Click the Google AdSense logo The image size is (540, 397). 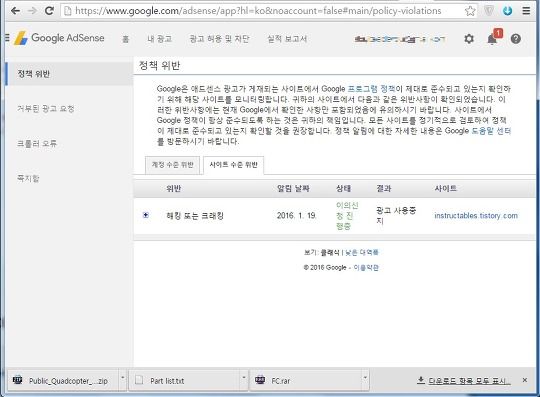59,38
